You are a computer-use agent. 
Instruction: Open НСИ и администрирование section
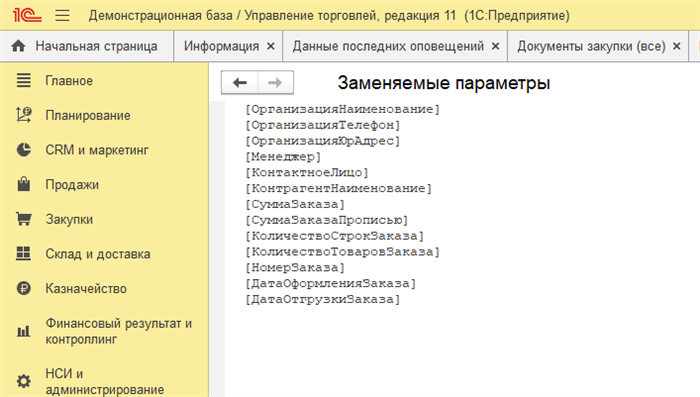click(104, 381)
